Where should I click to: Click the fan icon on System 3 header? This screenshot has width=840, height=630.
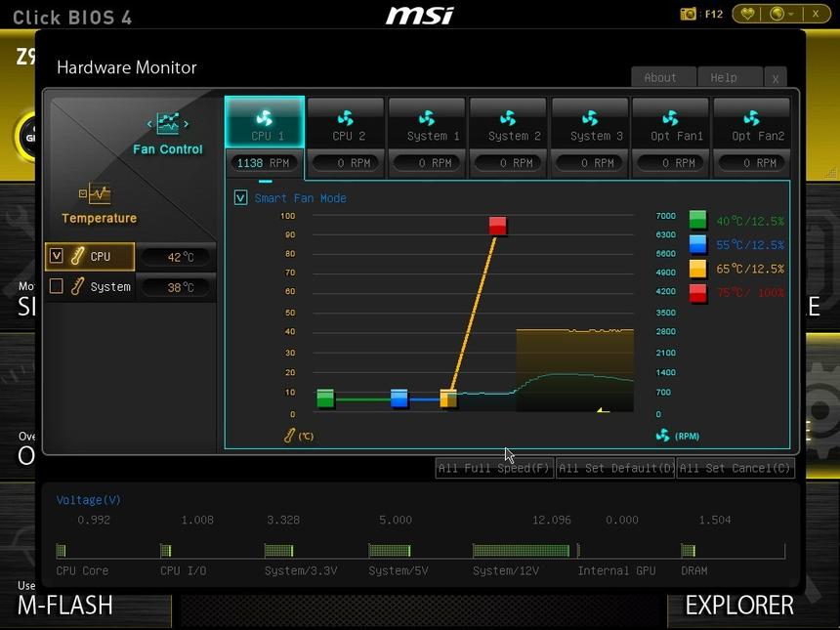coord(590,117)
